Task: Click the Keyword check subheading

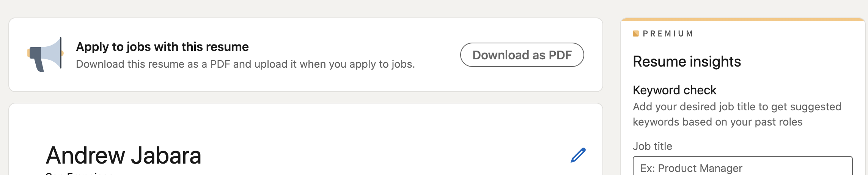Action: tap(675, 90)
